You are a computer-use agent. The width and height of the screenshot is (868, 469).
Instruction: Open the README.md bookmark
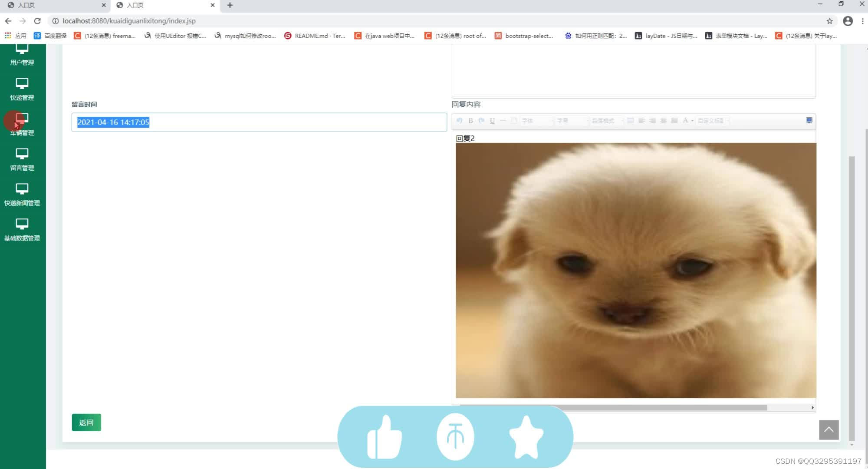point(315,36)
